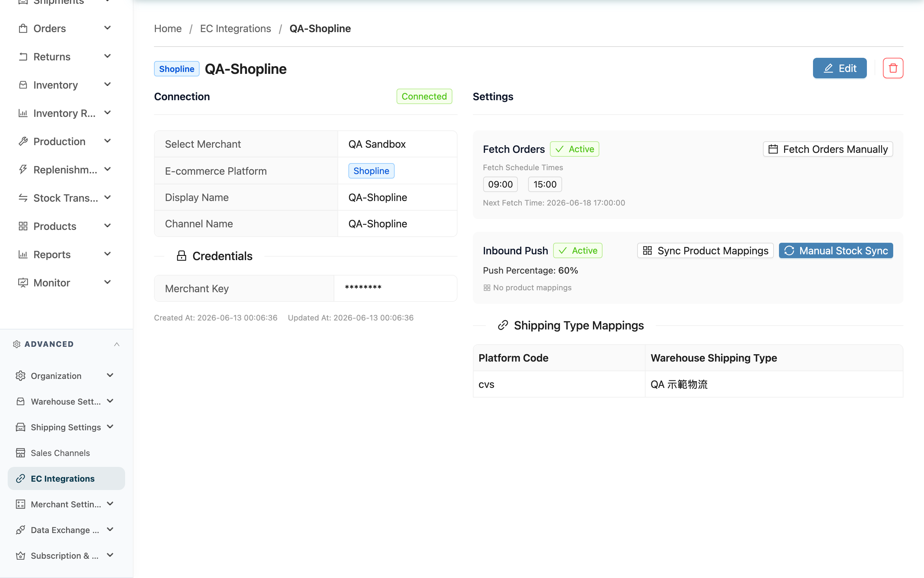Open Warehouse Sett... menu item

[x=66, y=401]
